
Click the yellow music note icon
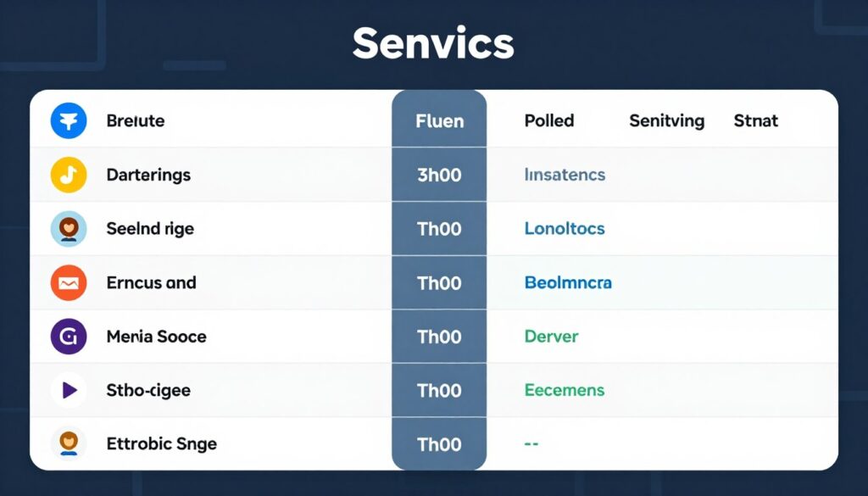coord(69,175)
